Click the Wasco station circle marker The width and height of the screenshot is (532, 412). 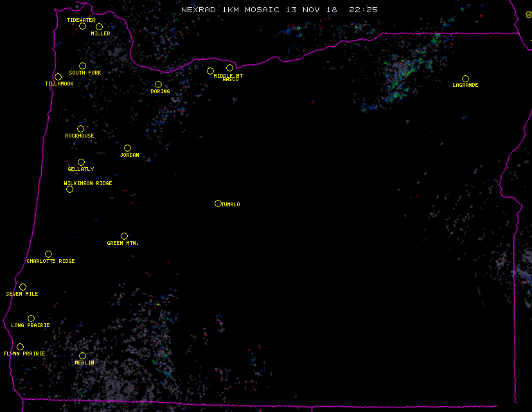pyautogui.click(x=229, y=67)
